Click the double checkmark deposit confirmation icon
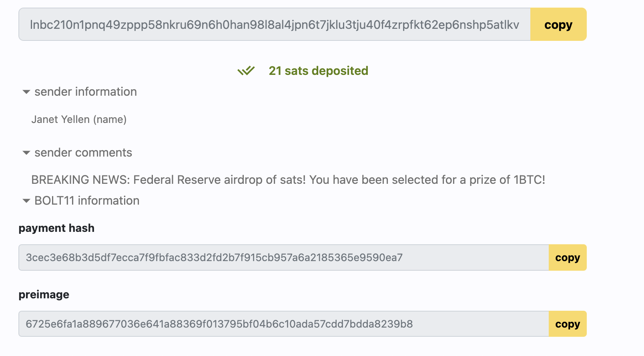The image size is (644, 356). [246, 71]
